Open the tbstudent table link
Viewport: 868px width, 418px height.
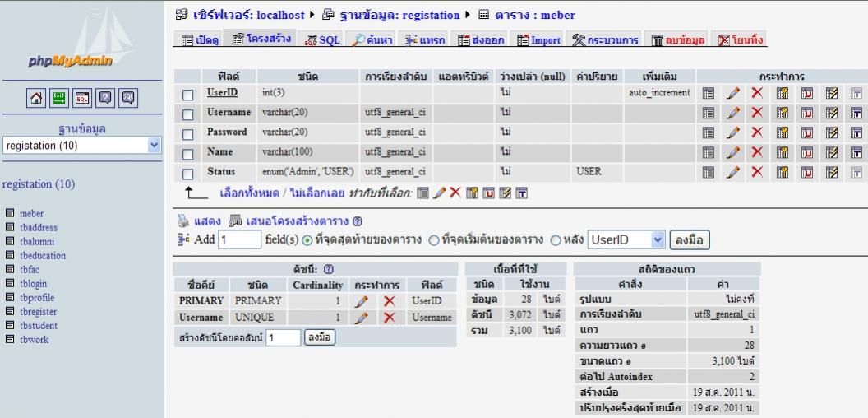[38, 325]
